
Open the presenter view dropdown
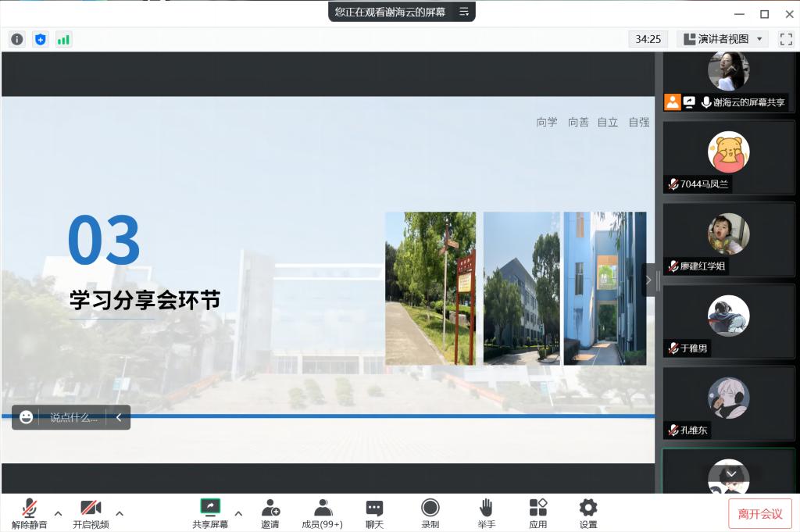coord(723,39)
